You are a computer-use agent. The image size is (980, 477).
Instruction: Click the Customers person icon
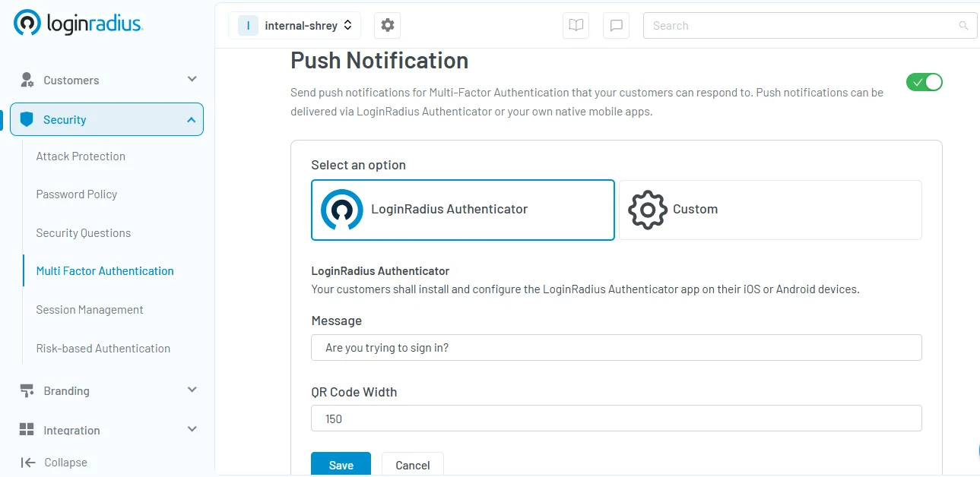[27, 80]
